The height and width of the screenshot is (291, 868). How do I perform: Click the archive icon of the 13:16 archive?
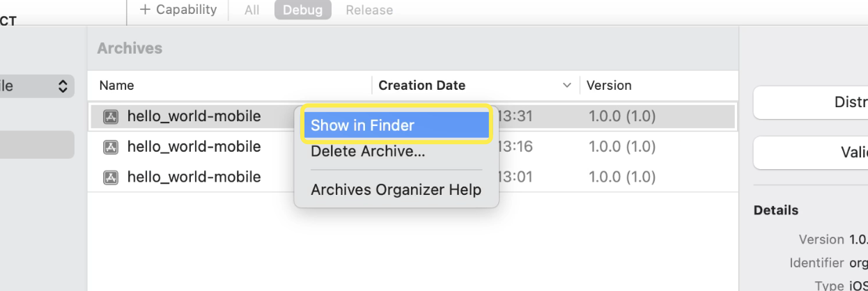[x=110, y=147]
